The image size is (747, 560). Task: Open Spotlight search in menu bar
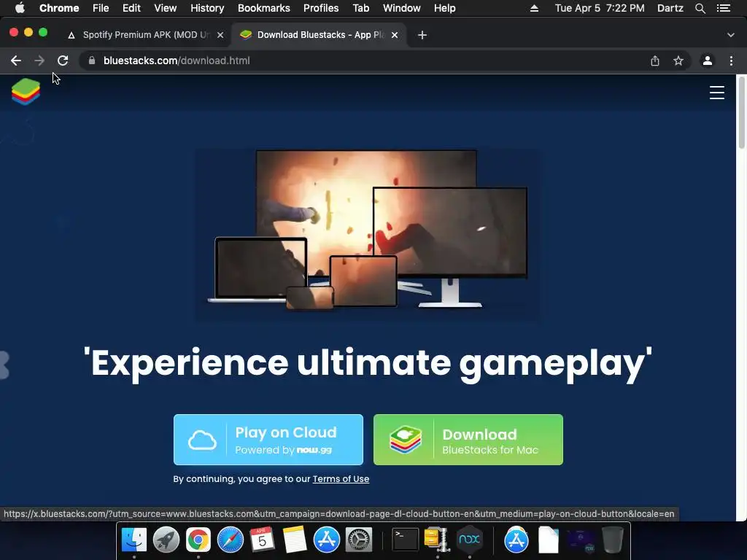pyautogui.click(x=700, y=8)
